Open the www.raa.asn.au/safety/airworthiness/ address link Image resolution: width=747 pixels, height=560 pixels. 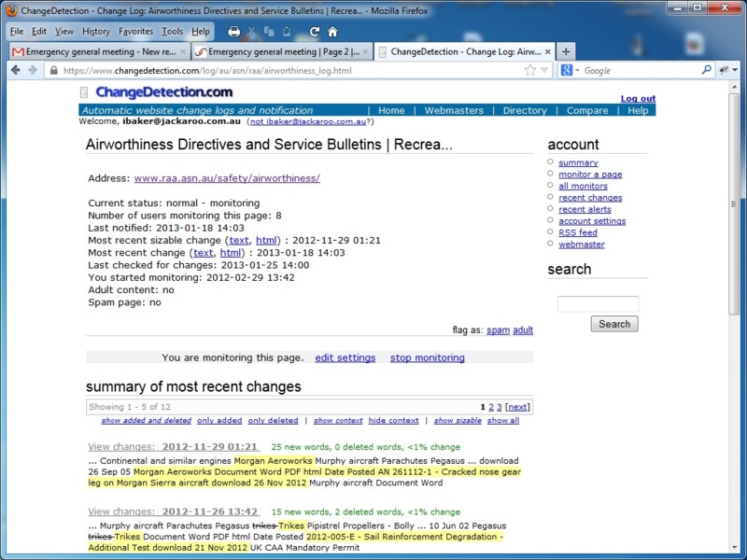point(227,178)
